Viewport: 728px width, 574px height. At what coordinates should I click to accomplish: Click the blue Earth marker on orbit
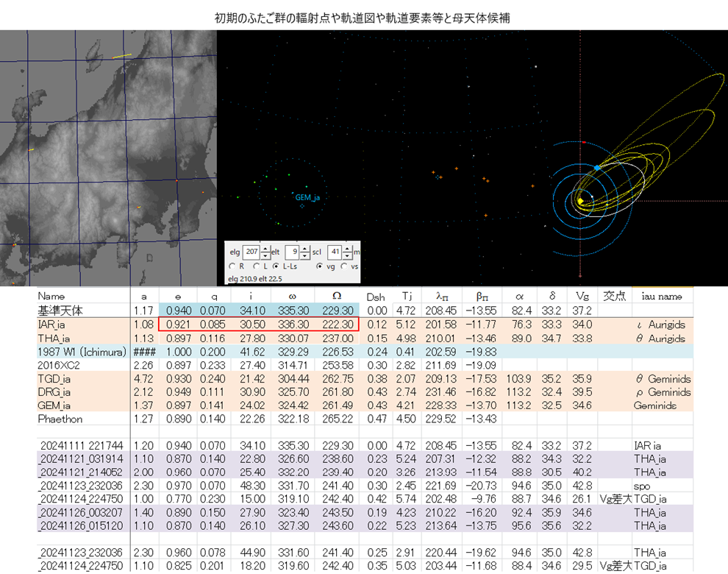point(597,169)
